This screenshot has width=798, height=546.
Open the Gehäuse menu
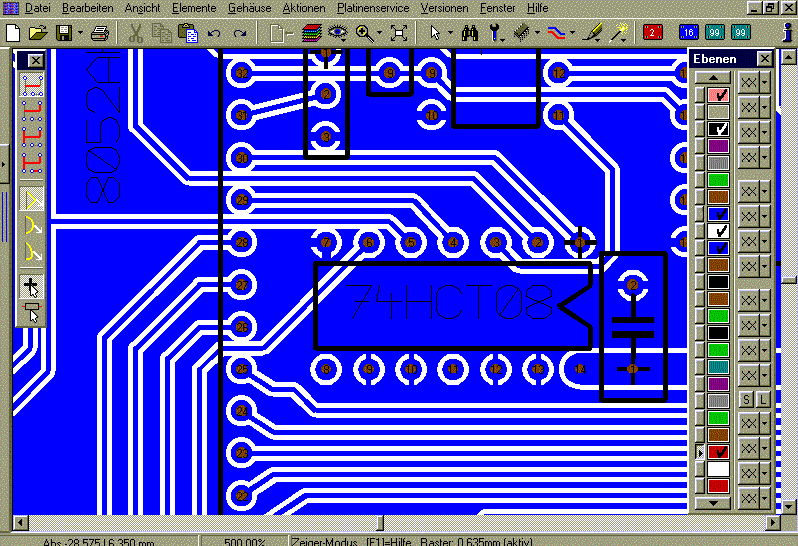tap(249, 8)
